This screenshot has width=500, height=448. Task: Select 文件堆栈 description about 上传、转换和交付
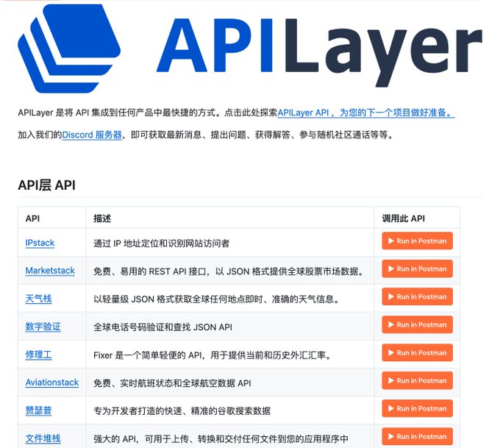coord(221,439)
